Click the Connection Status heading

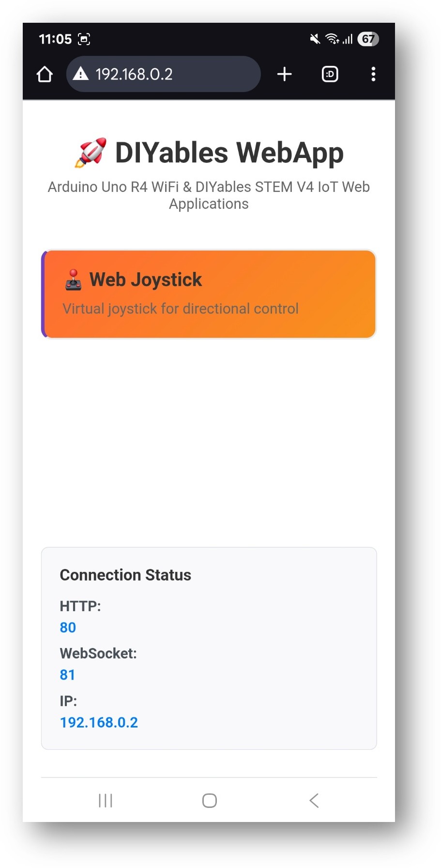(125, 575)
